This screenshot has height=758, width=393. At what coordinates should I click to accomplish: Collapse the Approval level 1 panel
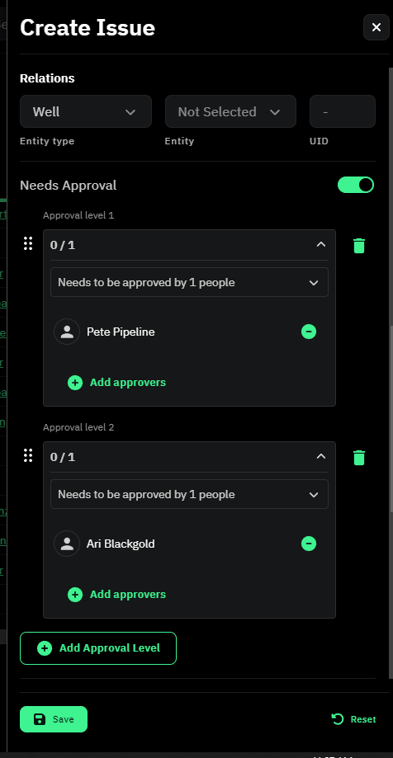pos(321,245)
